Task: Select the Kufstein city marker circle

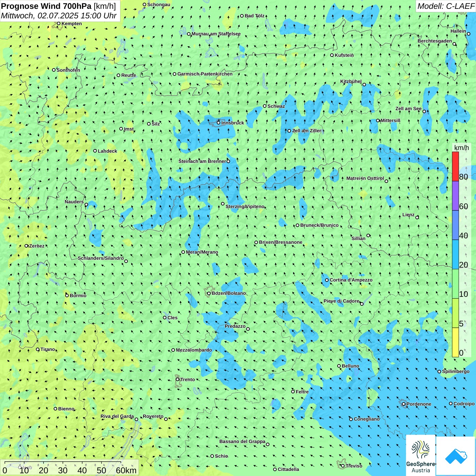Action: coord(332,55)
